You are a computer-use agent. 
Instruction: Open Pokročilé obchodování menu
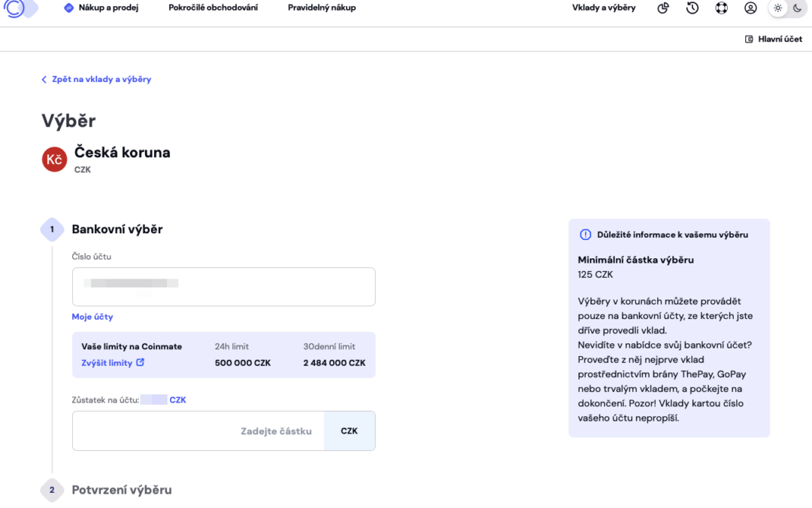tap(213, 8)
